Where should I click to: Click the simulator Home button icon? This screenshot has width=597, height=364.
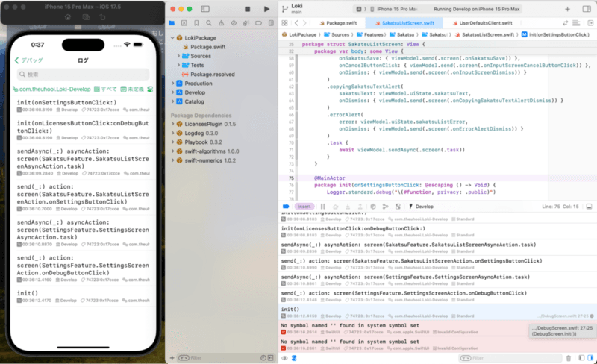[68, 17]
